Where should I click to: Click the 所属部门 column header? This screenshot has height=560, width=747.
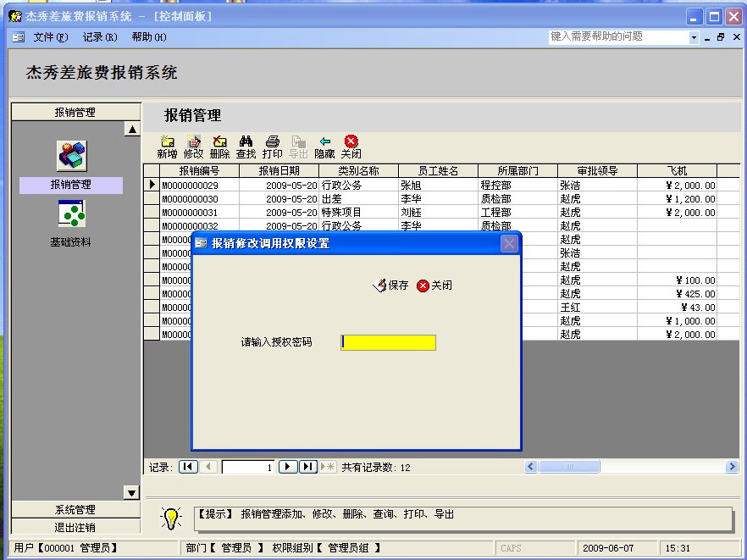(517, 170)
